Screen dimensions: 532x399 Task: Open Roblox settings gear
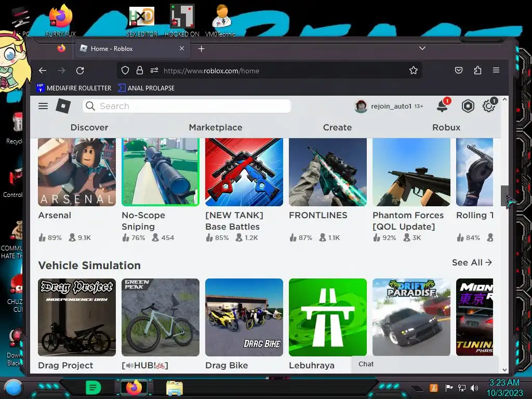click(x=488, y=106)
